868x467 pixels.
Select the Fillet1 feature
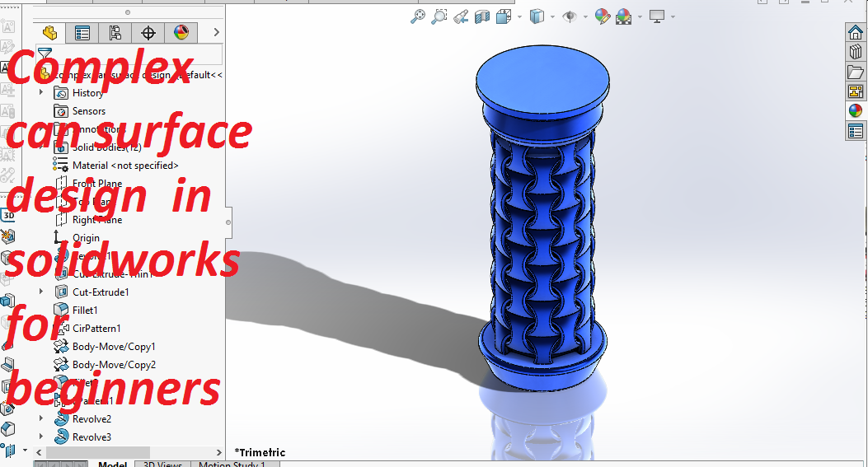pos(85,311)
